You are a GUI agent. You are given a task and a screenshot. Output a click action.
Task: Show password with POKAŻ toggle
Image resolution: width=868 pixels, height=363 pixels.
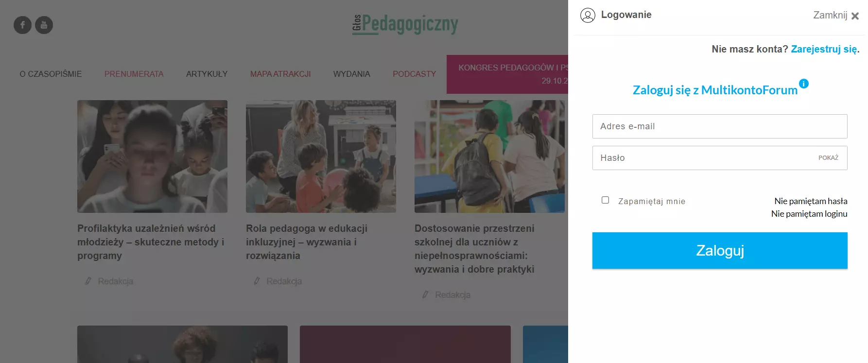tap(828, 158)
